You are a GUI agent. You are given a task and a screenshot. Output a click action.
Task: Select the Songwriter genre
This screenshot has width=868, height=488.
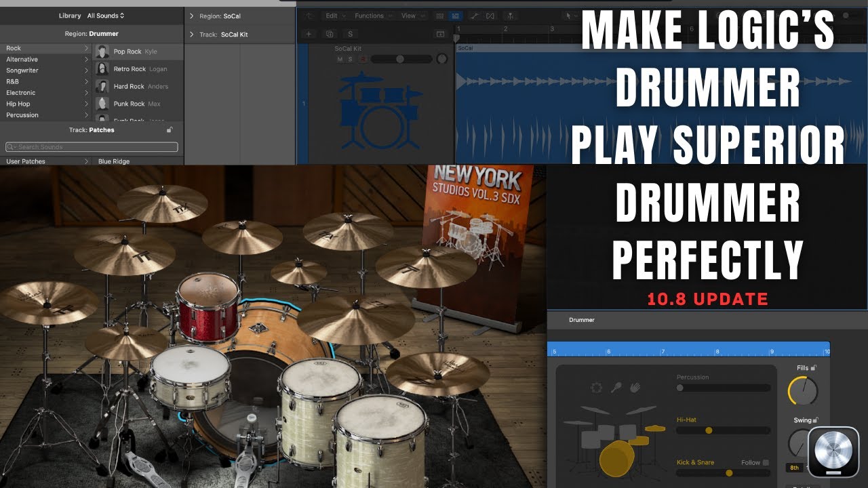(45, 70)
